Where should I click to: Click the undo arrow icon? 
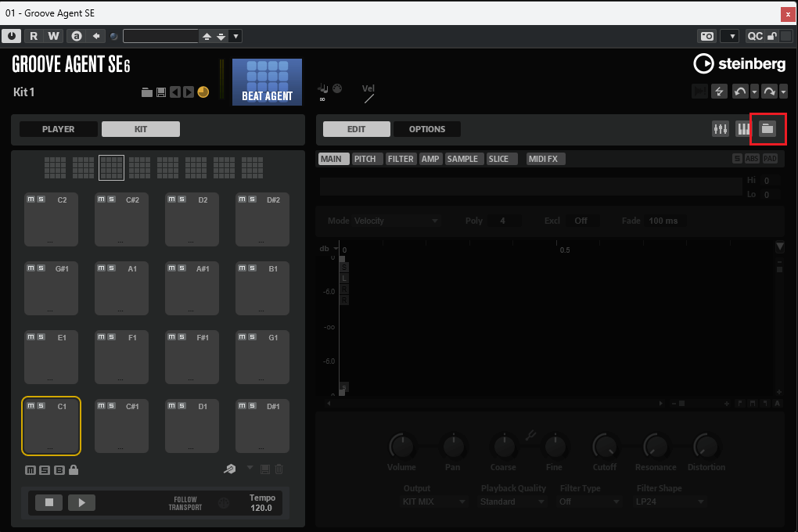click(739, 92)
